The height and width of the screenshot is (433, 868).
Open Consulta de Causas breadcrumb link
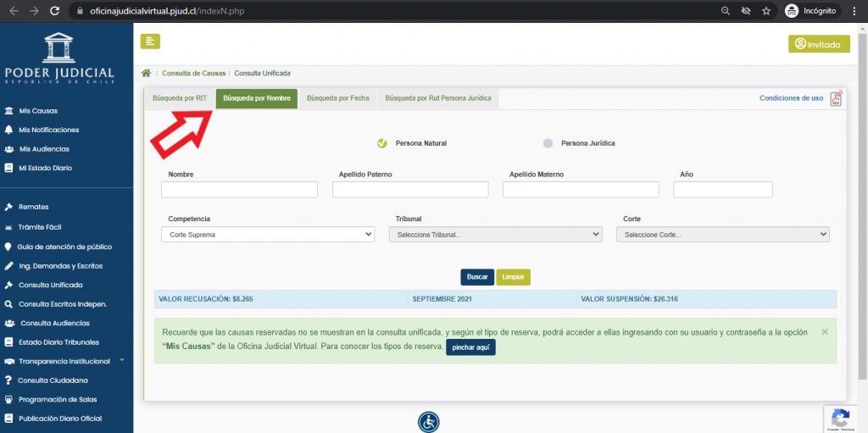point(194,73)
